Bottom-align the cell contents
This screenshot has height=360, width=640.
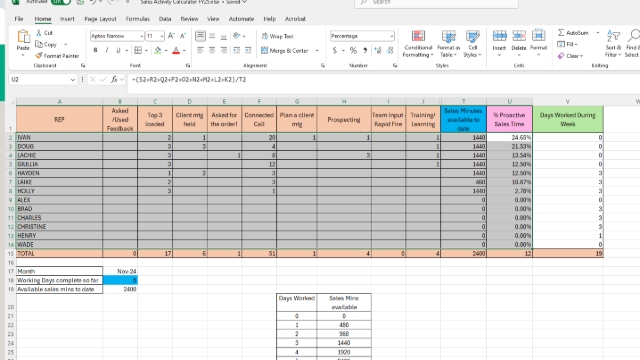click(224, 36)
